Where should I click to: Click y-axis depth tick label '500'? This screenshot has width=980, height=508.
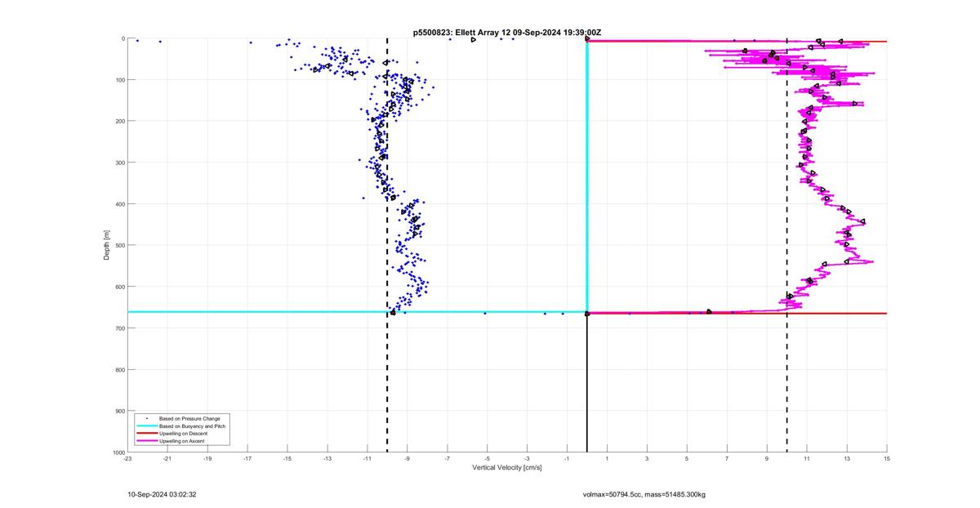119,245
